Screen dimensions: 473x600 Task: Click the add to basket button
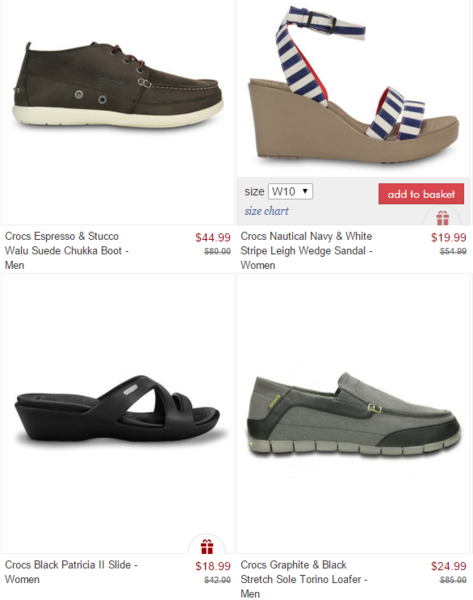click(x=421, y=194)
